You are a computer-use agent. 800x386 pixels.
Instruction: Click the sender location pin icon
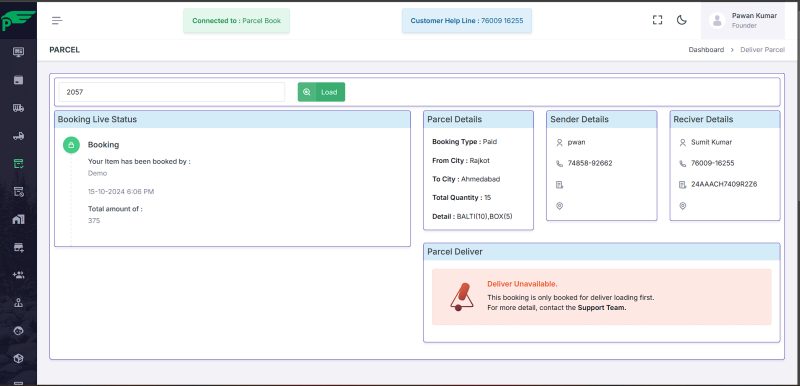[559, 206]
